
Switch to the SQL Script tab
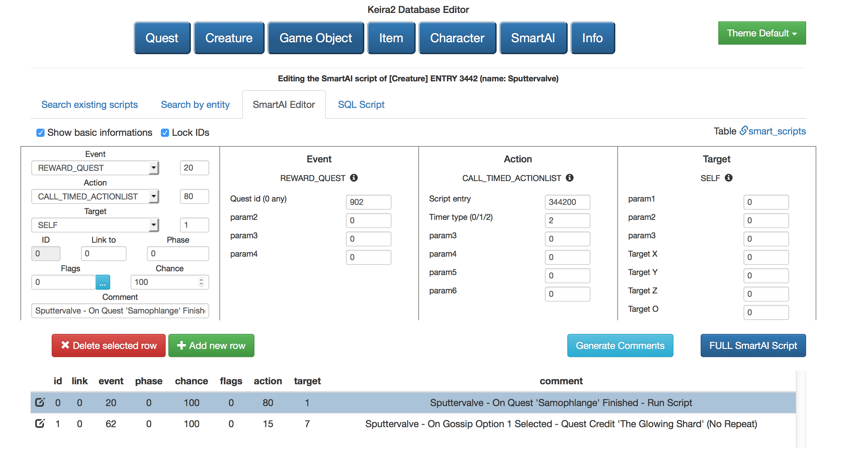pyautogui.click(x=361, y=104)
